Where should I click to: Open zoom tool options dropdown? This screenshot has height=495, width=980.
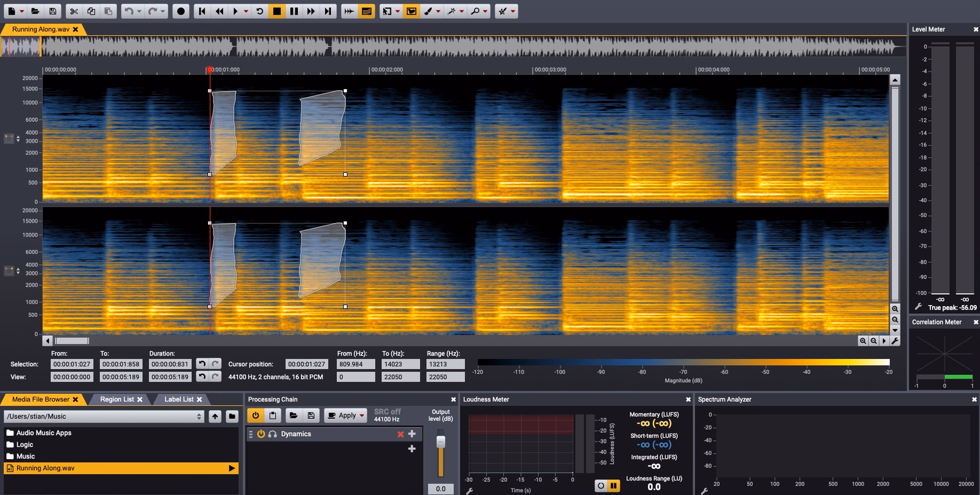coord(485,11)
